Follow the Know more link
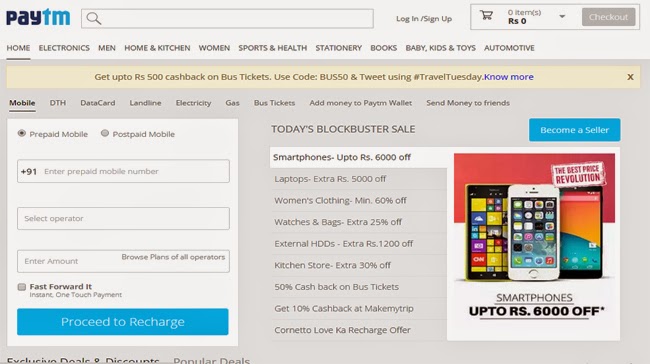650x364 pixels. (x=509, y=77)
